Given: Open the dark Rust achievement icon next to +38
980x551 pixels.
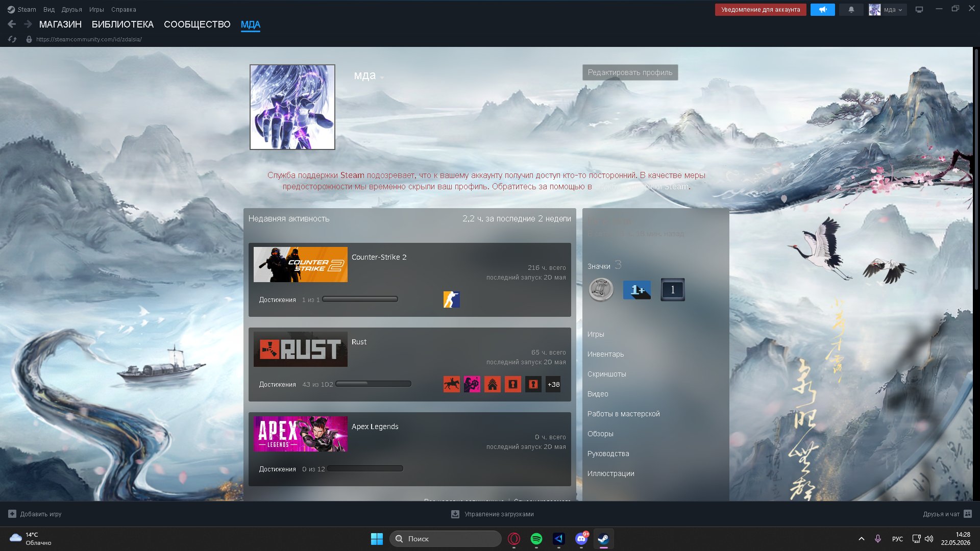Looking at the screenshot, I should (533, 384).
